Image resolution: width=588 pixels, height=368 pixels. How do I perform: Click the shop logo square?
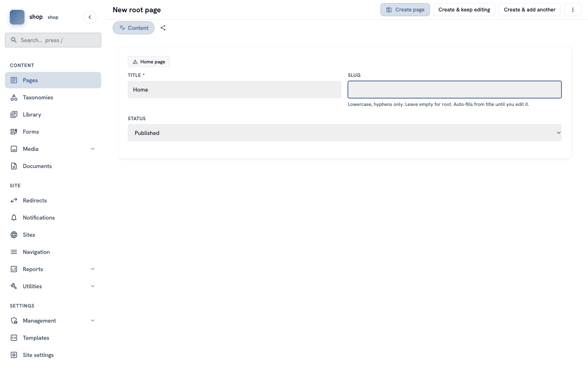coord(17,17)
